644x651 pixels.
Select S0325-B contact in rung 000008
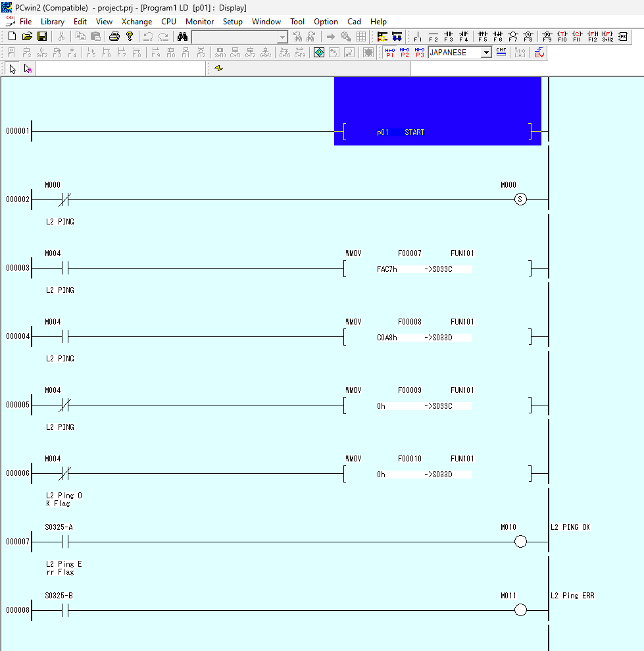click(64, 610)
